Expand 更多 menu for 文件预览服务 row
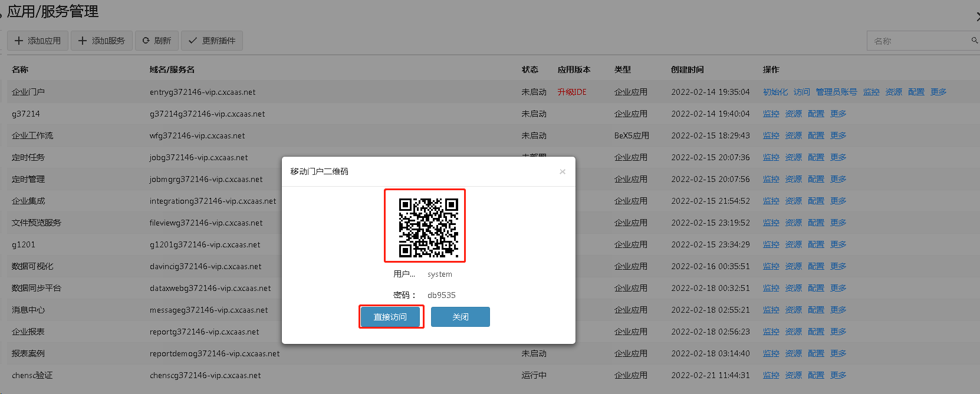Viewport: 980px width, 394px height. tap(838, 223)
